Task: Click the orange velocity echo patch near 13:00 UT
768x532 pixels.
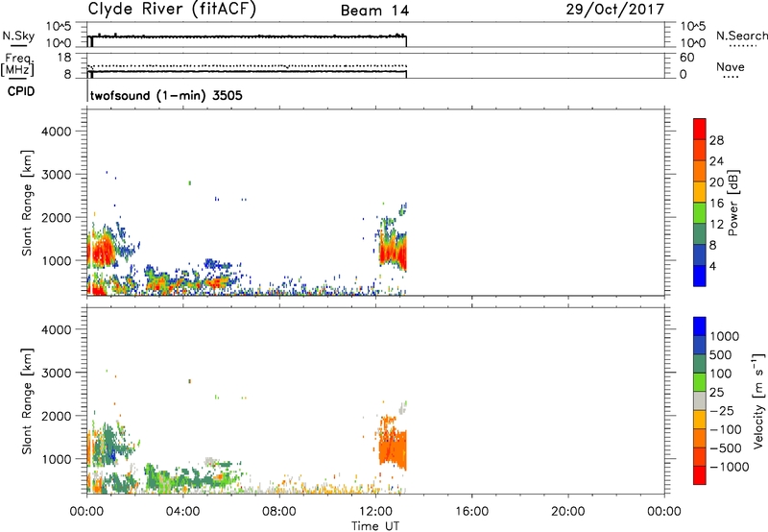Action: 393,447
